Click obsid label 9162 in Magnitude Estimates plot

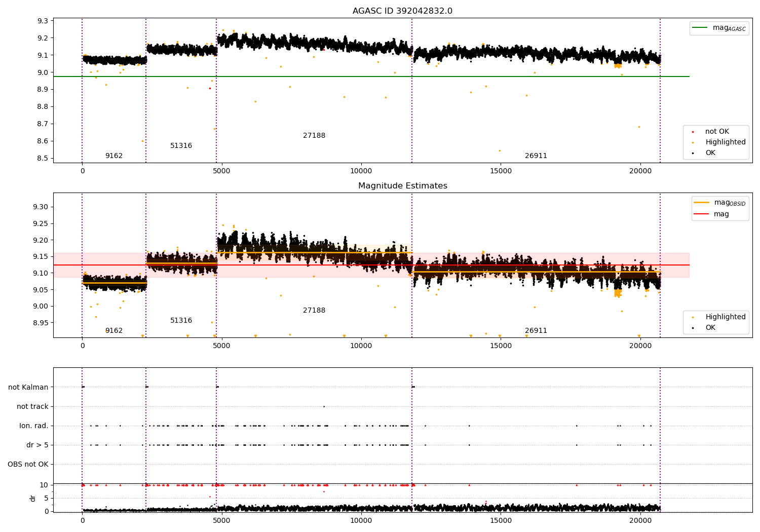click(114, 331)
